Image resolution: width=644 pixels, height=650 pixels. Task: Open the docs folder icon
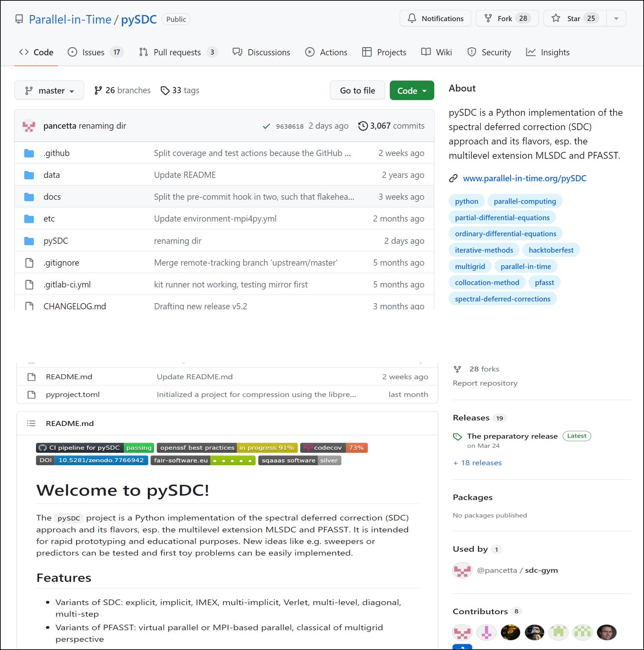tap(29, 197)
